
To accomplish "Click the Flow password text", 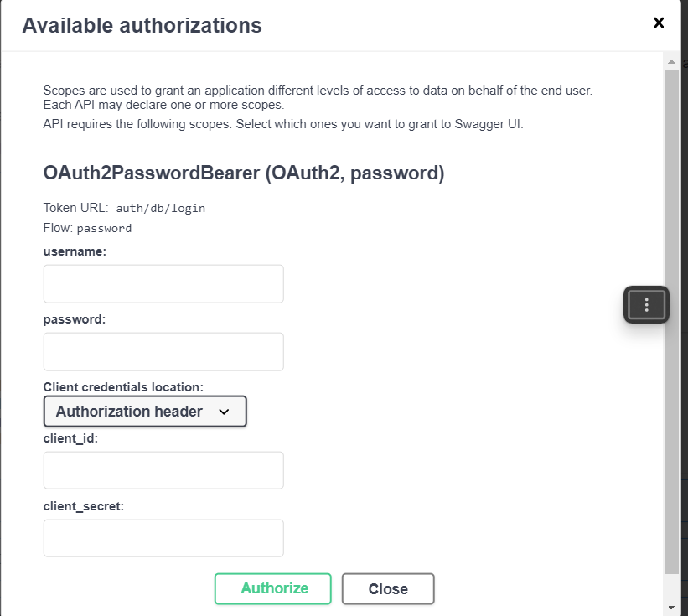I will [x=104, y=228].
